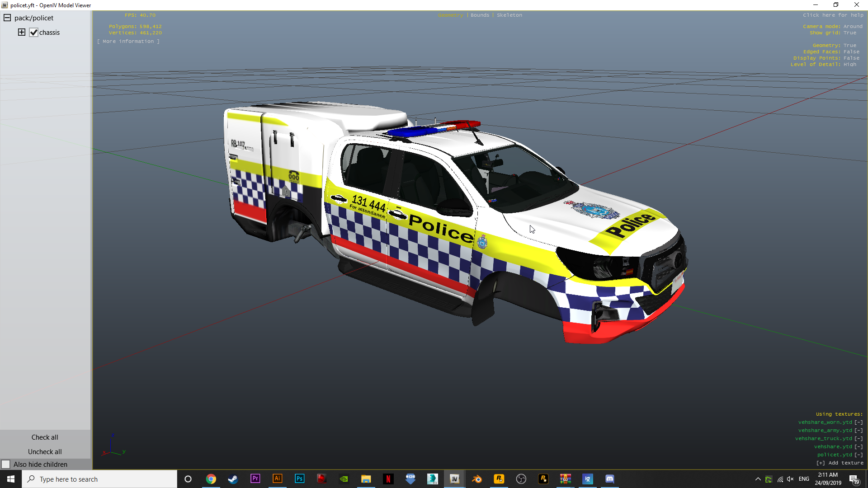Collapse the pack/policet root node
This screenshot has height=488, width=868.
(x=7, y=18)
